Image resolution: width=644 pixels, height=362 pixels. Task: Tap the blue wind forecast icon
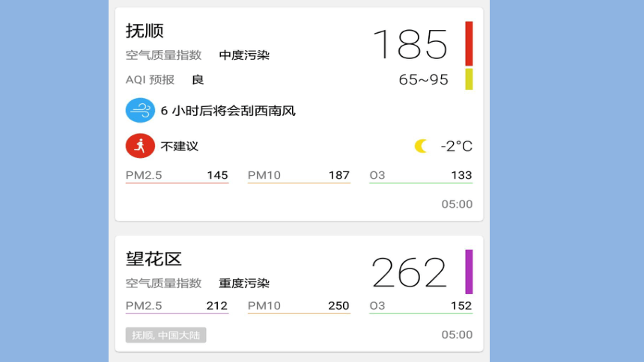click(x=140, y=110)
